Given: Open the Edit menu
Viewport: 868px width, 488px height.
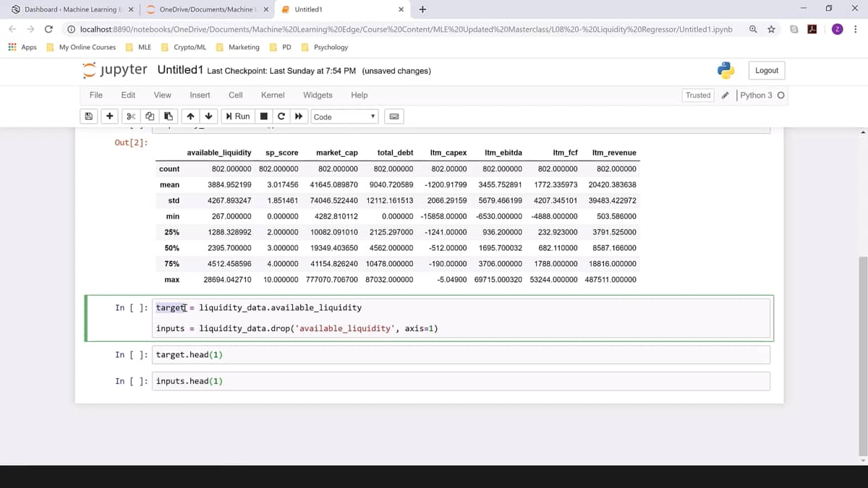Looking at the screenshot, I should point(128,95).
